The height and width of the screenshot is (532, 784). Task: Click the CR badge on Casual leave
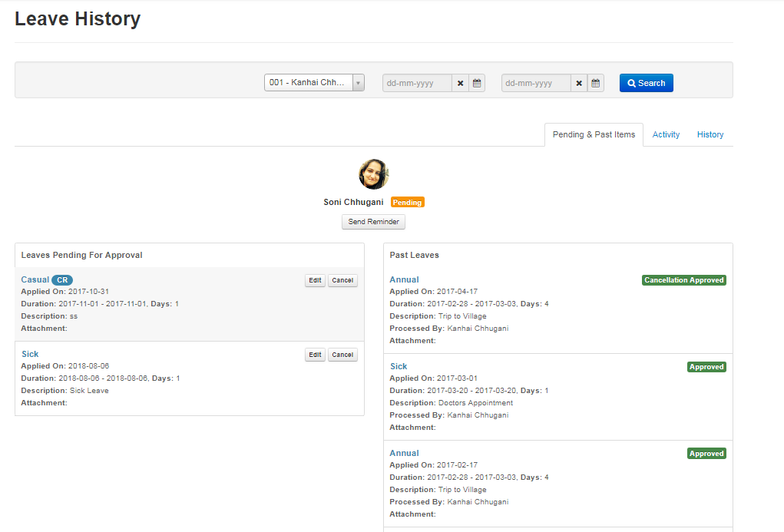click(62, 280)
